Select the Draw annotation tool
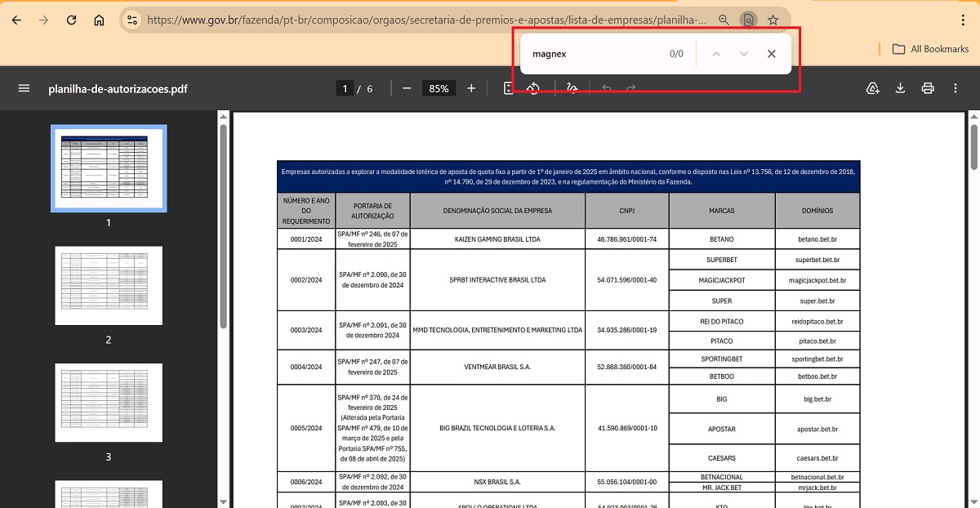Image resolution: width=980 pixels, height=508 pixels. pyautogui.click(x=572, y=88)
